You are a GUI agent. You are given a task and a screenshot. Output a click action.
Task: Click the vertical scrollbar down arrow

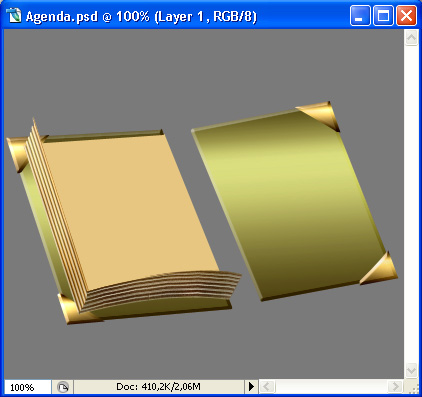(x=411, y=370)
